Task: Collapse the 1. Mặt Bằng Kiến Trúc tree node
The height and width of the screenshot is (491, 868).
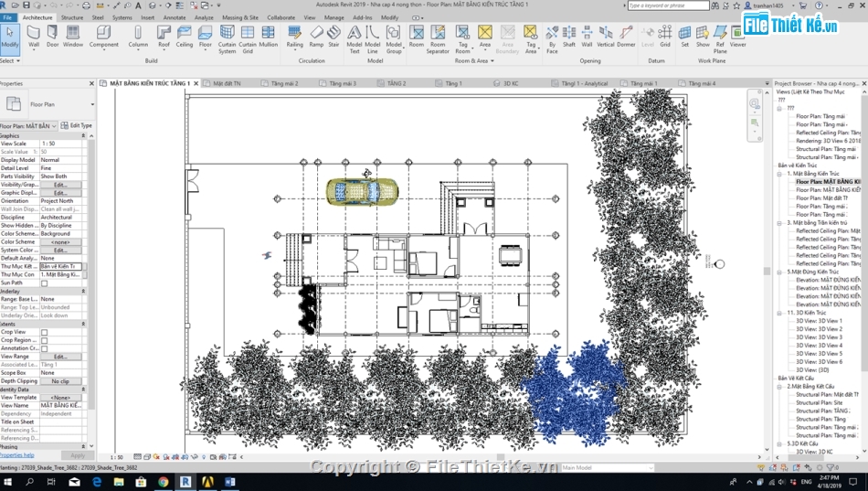Action: point(779,174)
